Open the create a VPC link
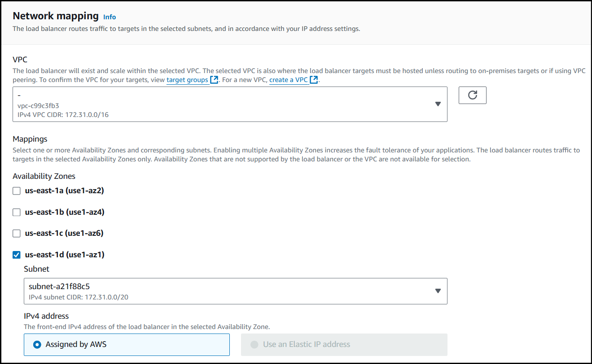This screenshot has height=364, width=592. point(289,80)
